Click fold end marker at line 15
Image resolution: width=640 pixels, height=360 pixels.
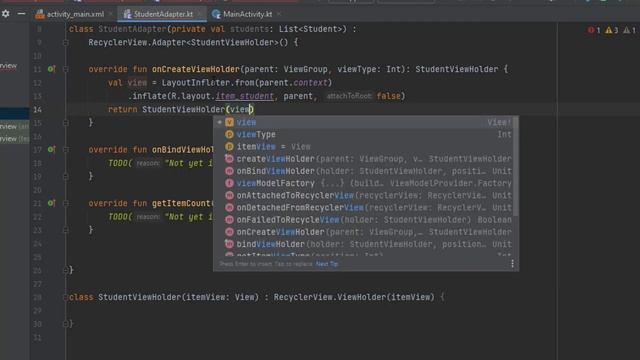[65, 123]
